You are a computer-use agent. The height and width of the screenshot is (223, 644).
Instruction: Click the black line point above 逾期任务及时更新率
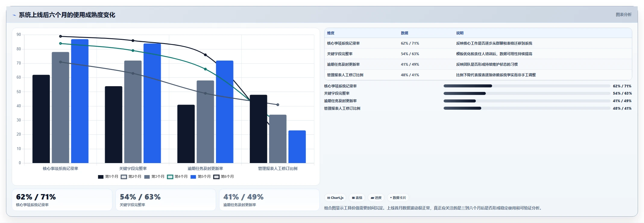(x=205, y=55)
